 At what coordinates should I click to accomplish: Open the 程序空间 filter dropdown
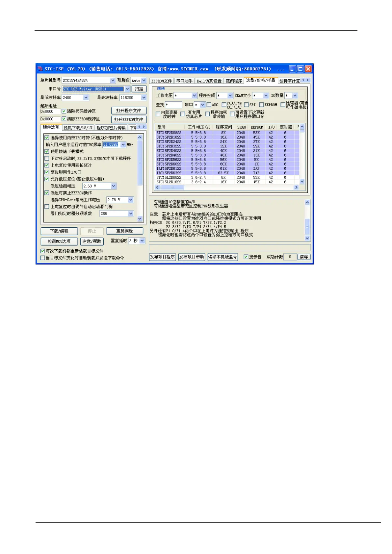230,95
